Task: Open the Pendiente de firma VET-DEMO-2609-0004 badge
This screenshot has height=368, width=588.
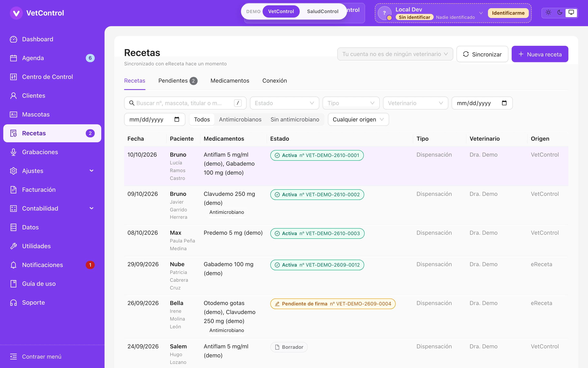Action: [333, 304]
